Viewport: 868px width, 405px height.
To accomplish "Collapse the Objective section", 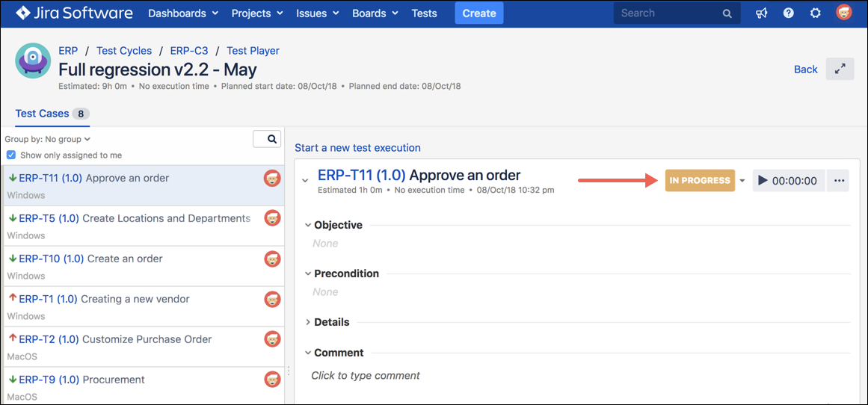I will click(x=309, y=225).
